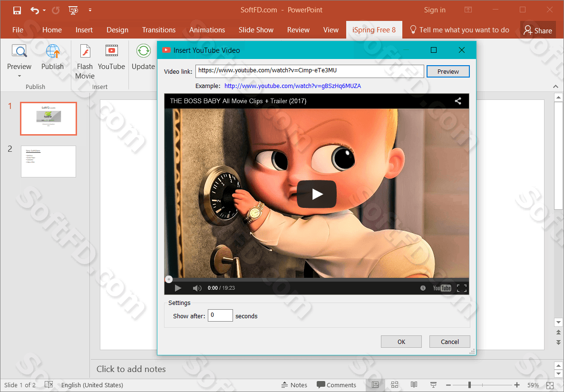Click the Show after seconds field

(x=220, y=315)
